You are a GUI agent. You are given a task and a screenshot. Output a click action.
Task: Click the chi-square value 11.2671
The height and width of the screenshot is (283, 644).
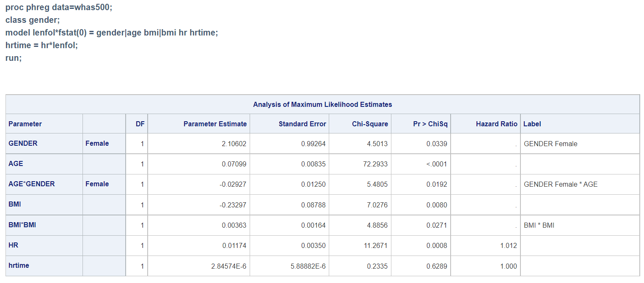[x=375, y=245]
